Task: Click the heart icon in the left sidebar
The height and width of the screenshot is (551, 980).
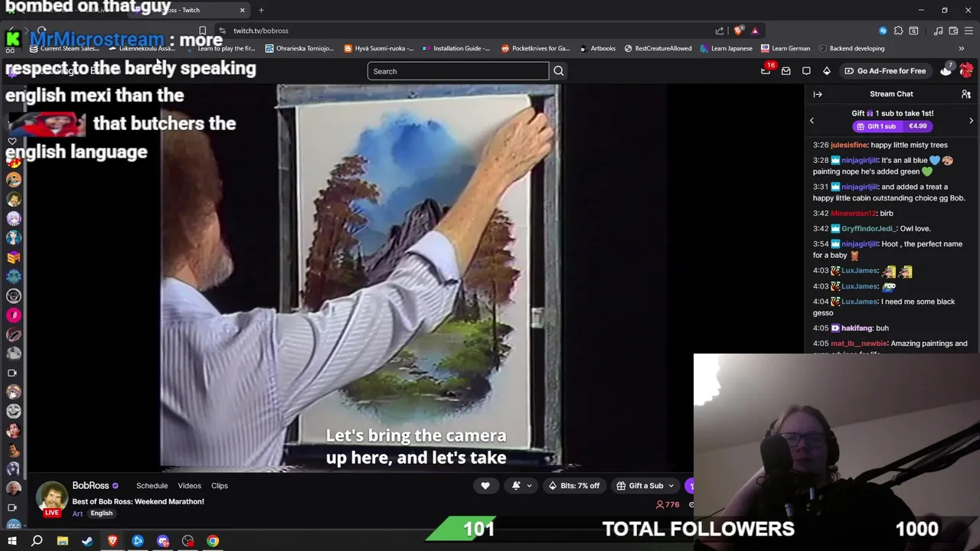Action: click(12, 142)
